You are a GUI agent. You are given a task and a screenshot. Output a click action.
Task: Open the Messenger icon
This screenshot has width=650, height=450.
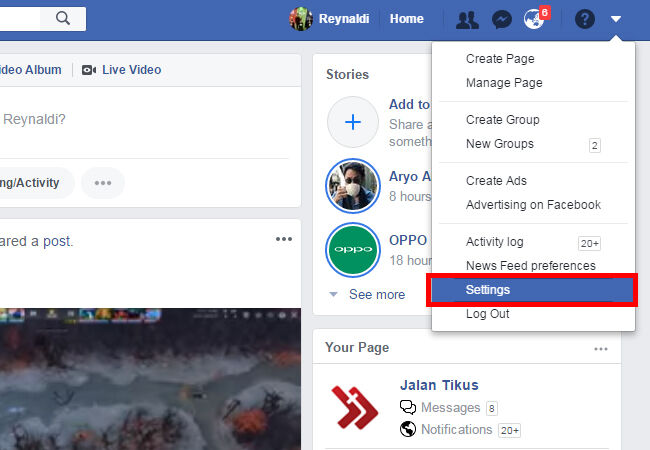[502, 19]
